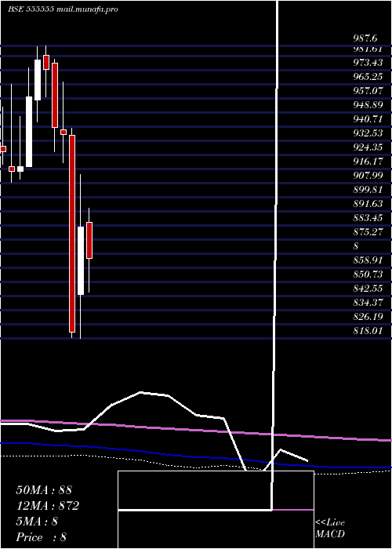Click the 973.43 price axis label
The height and width of the screenshot is (549, 392).
[x=368, y=63]
